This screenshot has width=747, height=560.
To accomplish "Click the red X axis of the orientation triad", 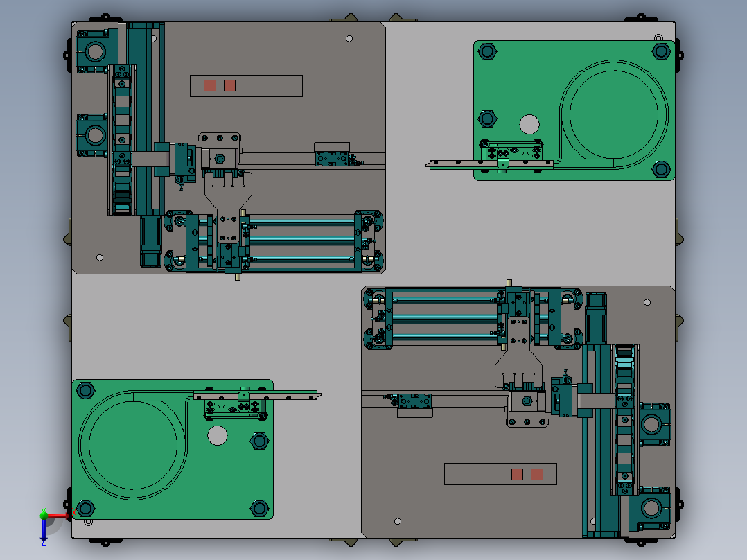I will pyautogui.click(x=58, y=515).
